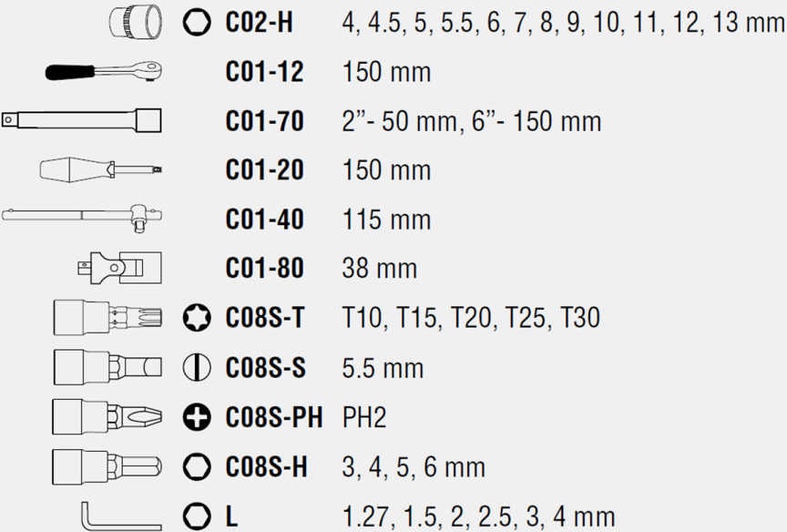This screenshot has height=532, width=787.
Task: Click the Torx star symbol beside C08S-T
Action: click(x=194, y=318)
